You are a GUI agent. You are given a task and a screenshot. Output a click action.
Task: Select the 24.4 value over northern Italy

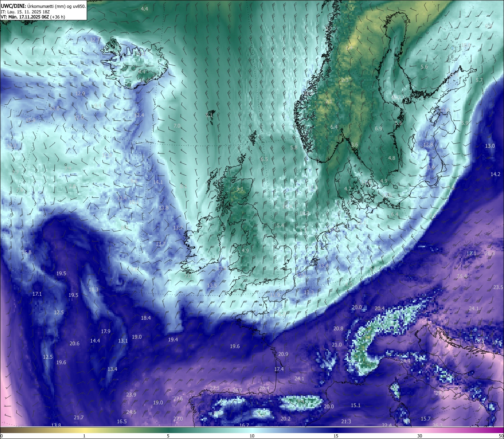click(405, 361)
